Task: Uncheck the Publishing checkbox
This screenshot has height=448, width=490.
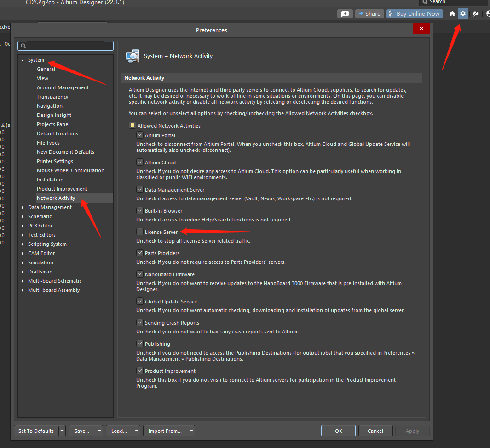Action: click(x=140, y=343)
